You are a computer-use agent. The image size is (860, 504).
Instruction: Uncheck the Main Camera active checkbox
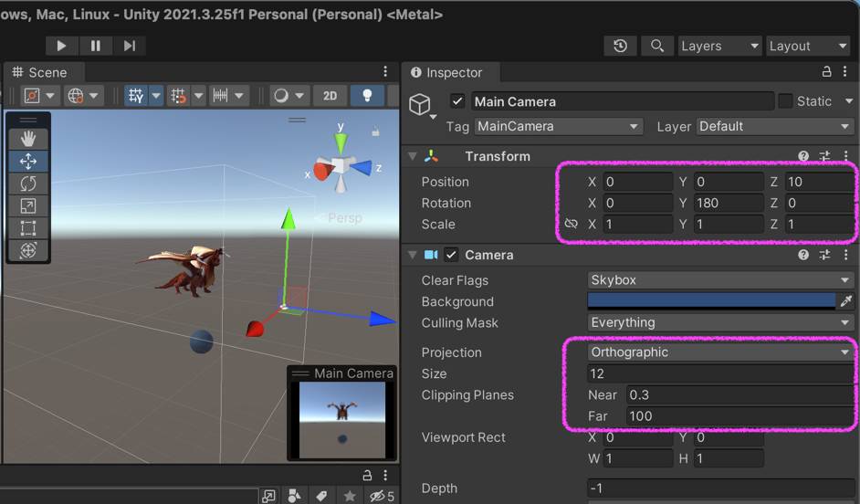coord(457,101)
